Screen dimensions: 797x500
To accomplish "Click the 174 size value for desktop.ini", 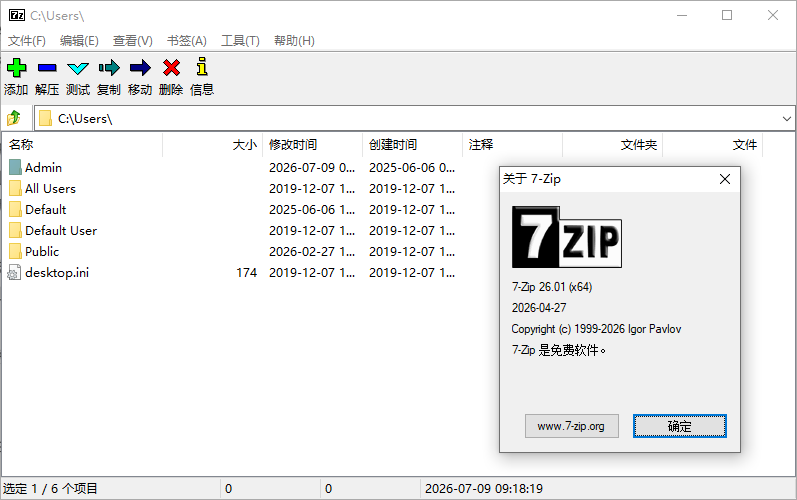I will click(247, 273).
